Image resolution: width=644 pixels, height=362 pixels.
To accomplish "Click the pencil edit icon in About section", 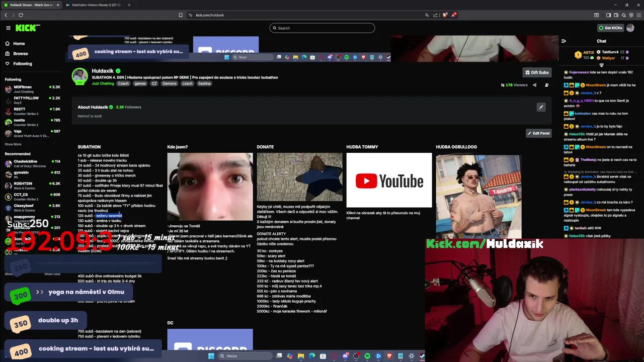I will pos(541,107).
